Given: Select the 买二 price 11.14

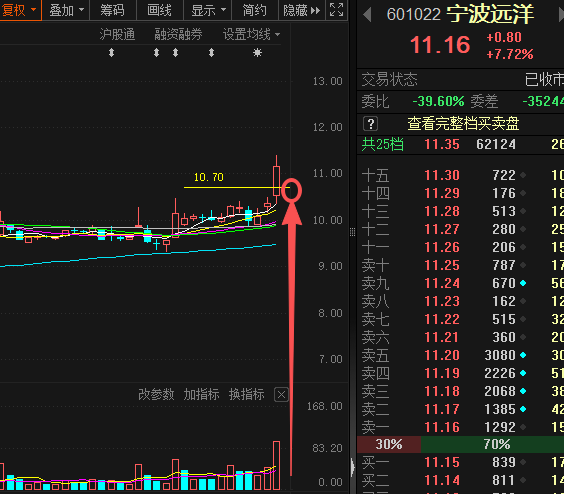Looking at the screenshot, I should (x=442, y=480).
